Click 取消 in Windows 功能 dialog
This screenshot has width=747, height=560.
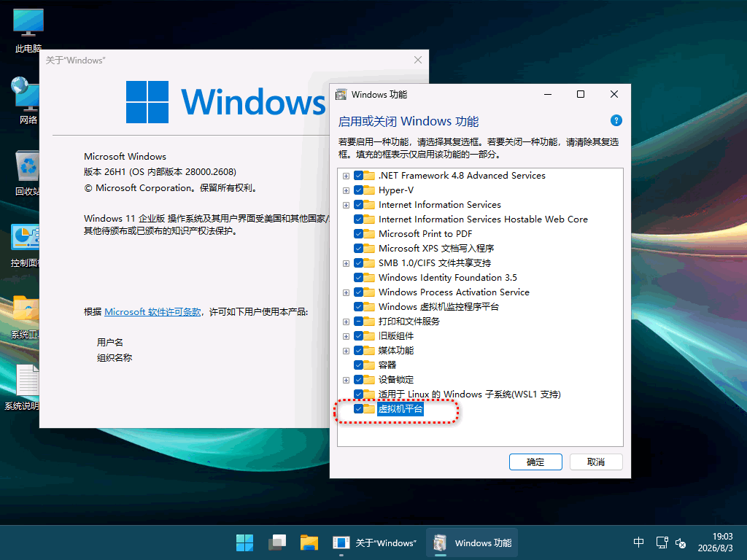coord(596,462)
